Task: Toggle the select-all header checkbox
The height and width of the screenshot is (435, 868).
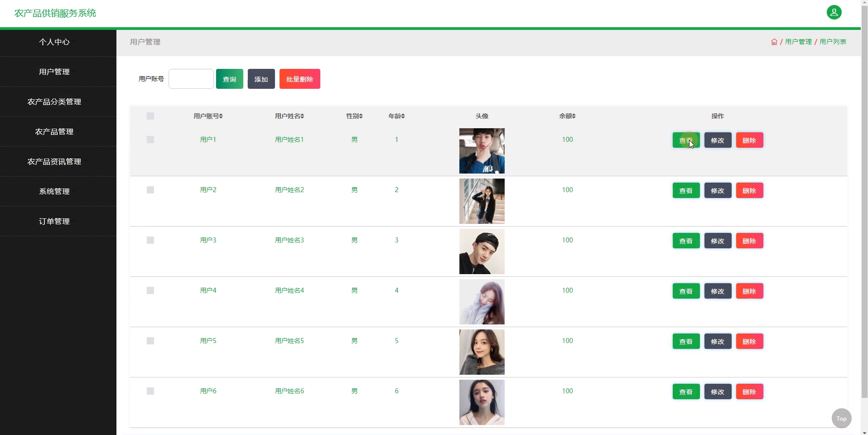Action: (150, 116)
